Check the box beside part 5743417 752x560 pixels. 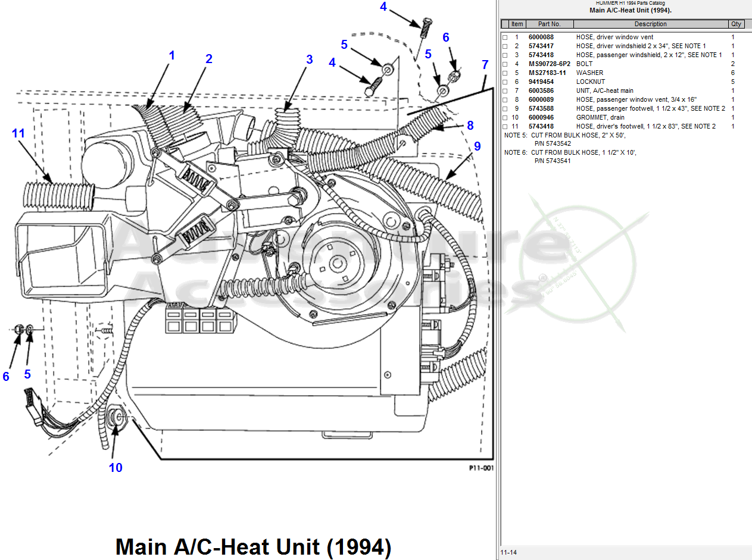pyautogui.click(x=505, y=46)
